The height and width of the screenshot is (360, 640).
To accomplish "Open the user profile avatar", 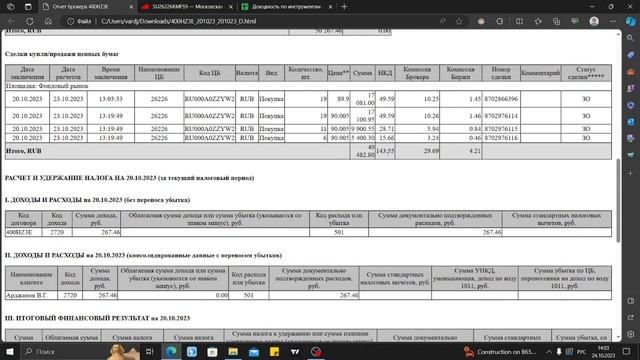I will [594, 21].
